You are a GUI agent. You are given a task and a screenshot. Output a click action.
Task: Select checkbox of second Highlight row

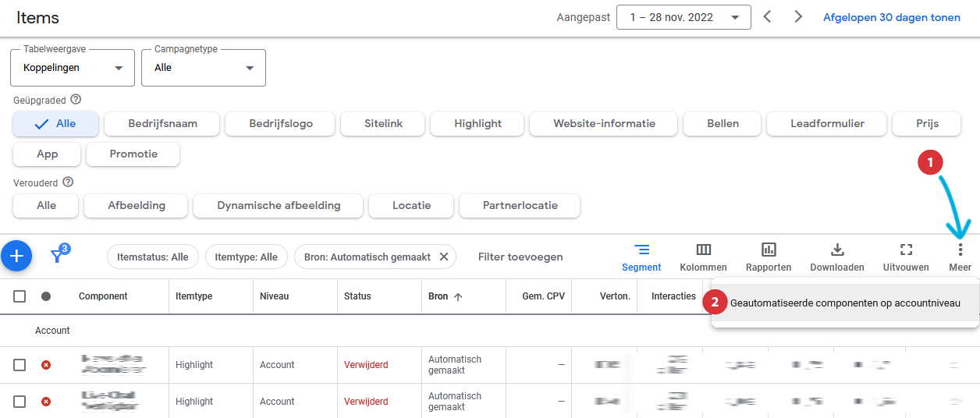pyautogui.click(x=20, y=402)
